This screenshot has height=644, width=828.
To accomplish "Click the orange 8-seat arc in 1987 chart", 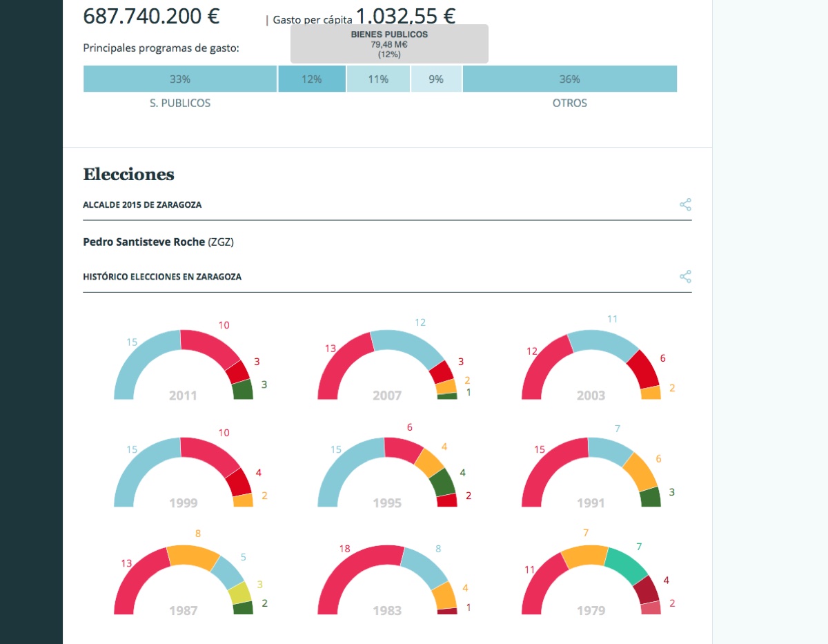I will point(195,556).
